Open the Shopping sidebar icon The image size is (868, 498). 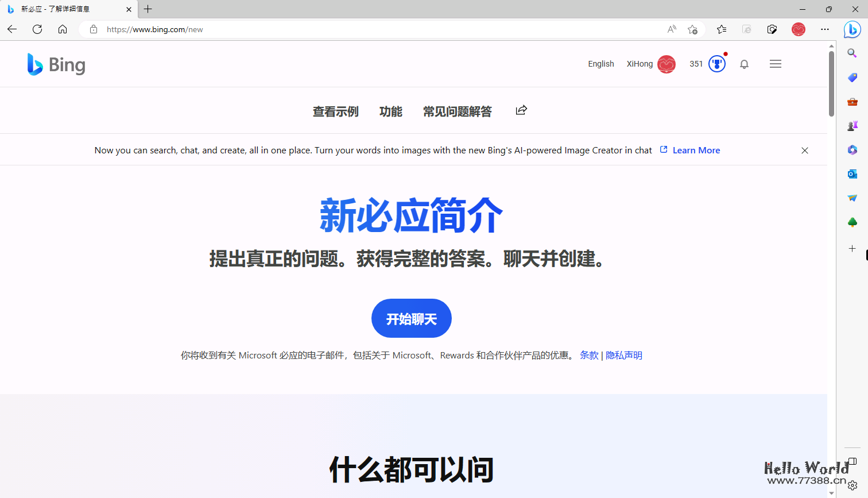click(852, 77)
